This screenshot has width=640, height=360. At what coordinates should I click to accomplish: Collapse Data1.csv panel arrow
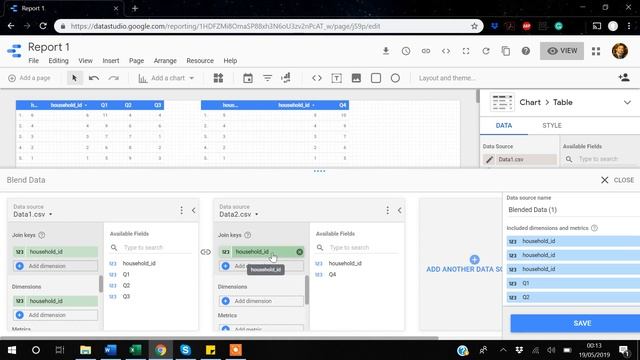point(194,210)
